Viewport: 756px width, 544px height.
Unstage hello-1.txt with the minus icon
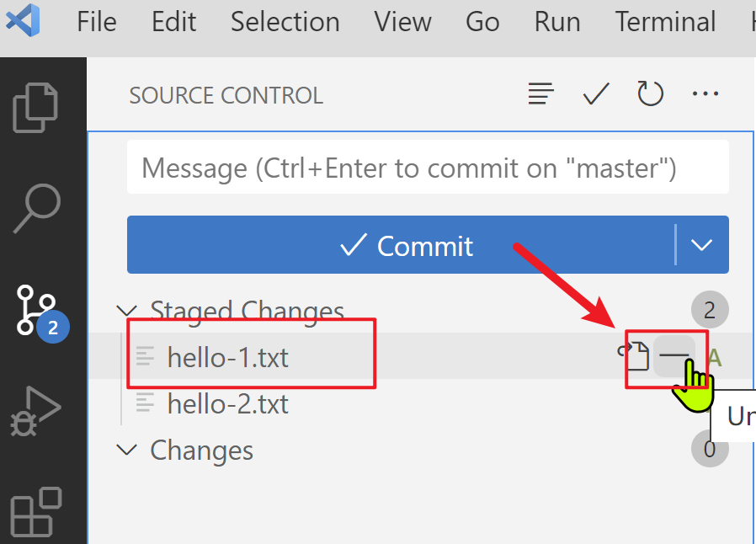click(673, 357)
